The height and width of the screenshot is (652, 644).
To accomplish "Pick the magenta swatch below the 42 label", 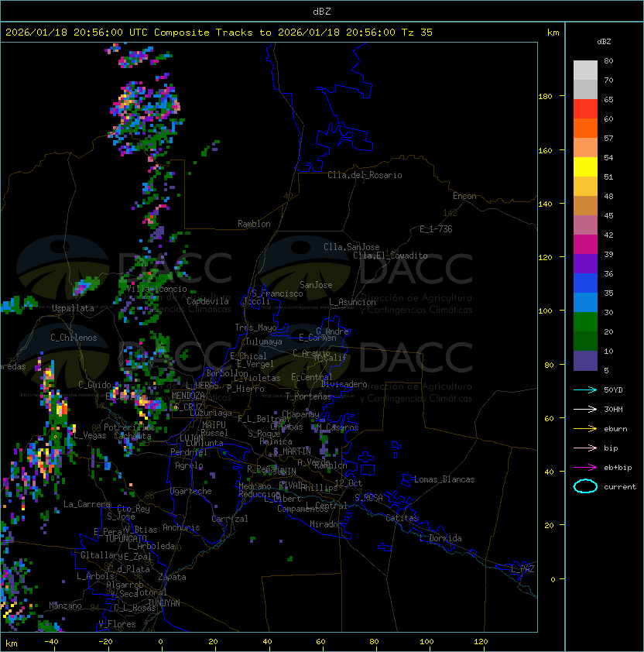I will (585, 245).
